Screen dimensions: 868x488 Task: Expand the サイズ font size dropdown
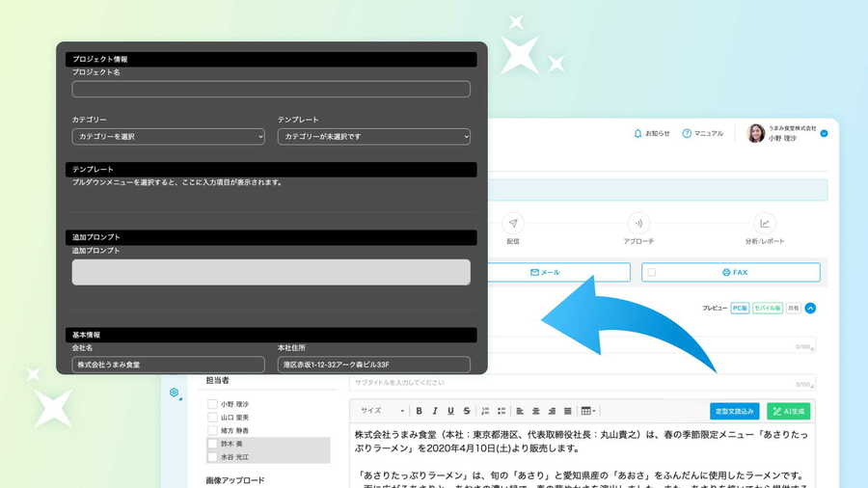pyautogui.click(x=382, y=411)
